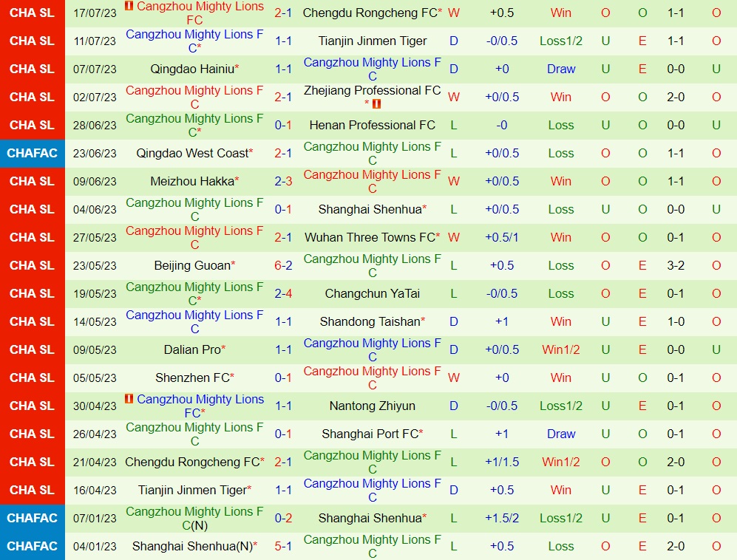
Task: Select Qingdao Hainiu team link
Action: pyautogui.click(x=192, y=69)
